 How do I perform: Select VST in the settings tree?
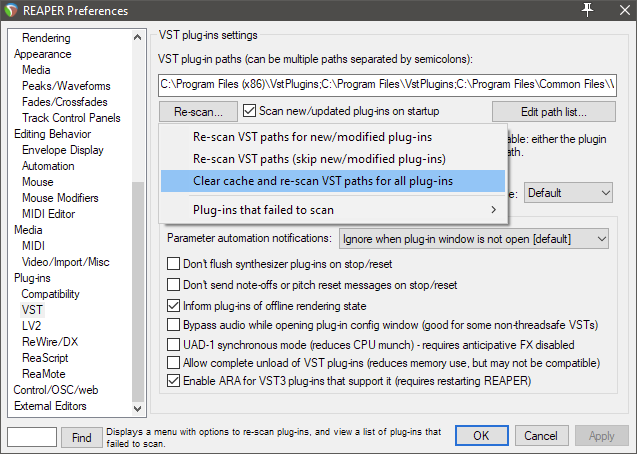tap(32, 310)
